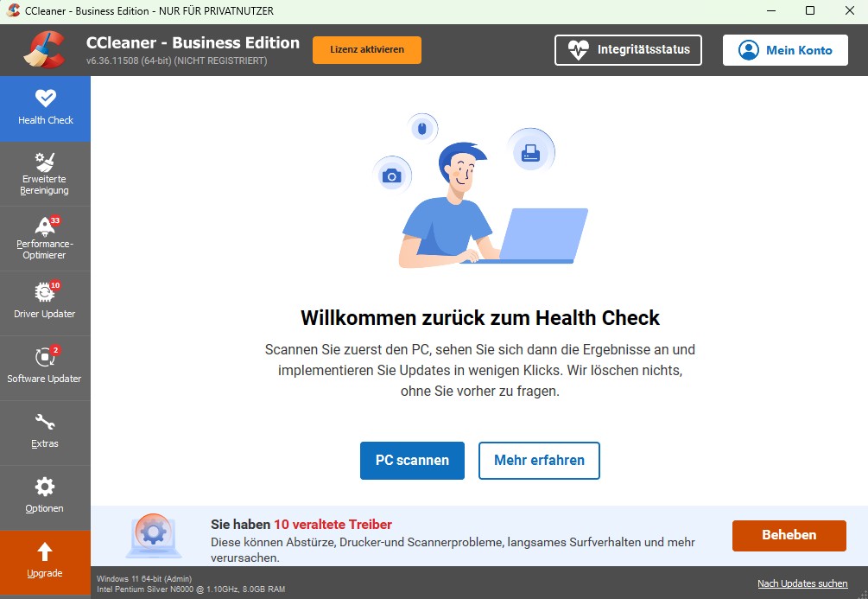Open Erweiterte Bereinigung broom icon
This screenshot has height=599, width=868.
coord(45,162)
